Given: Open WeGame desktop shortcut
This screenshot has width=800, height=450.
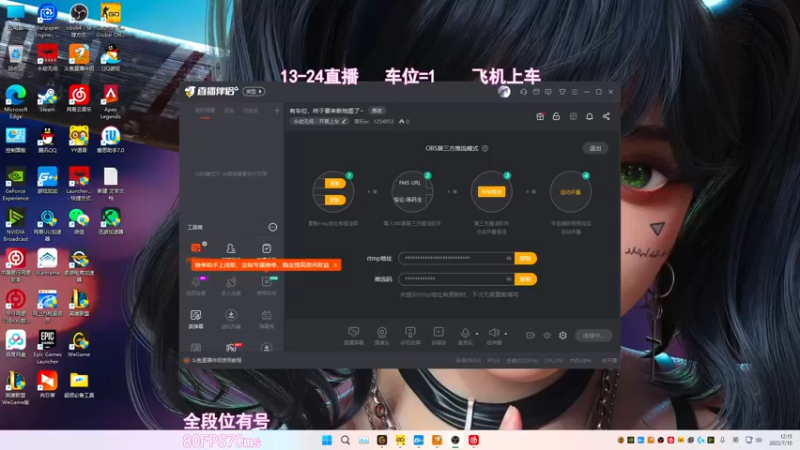Looking at the screenshot, I should tap(79, 344).
